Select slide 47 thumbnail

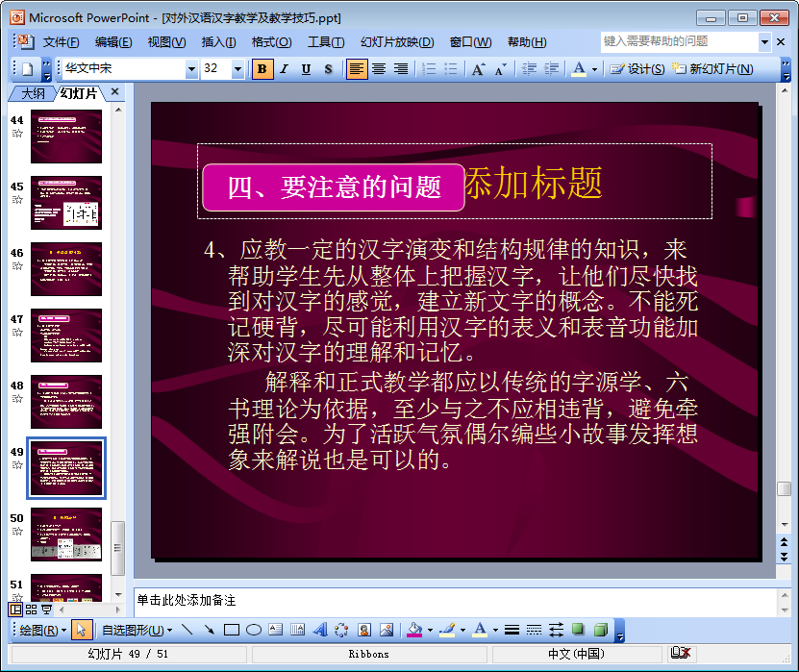pos(66,336)
